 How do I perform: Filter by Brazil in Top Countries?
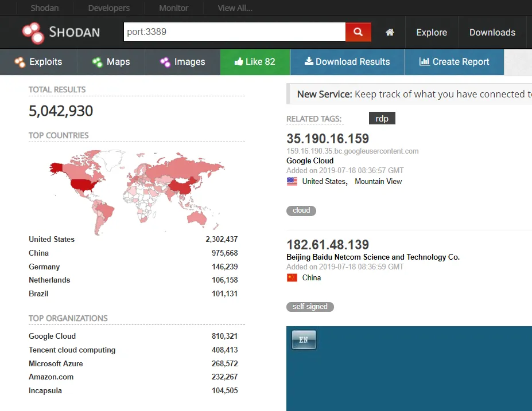click(38, 293)
